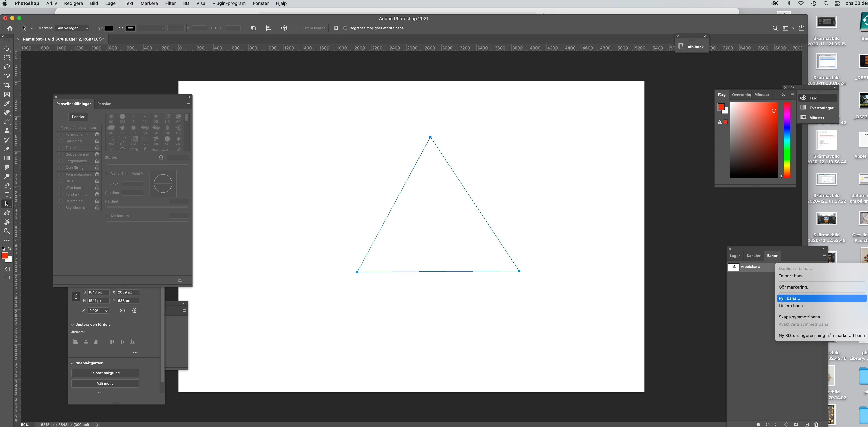Select the Crop tool in toolbar
This screenshot has height=427, width=868.
click(x=7, y=85)
